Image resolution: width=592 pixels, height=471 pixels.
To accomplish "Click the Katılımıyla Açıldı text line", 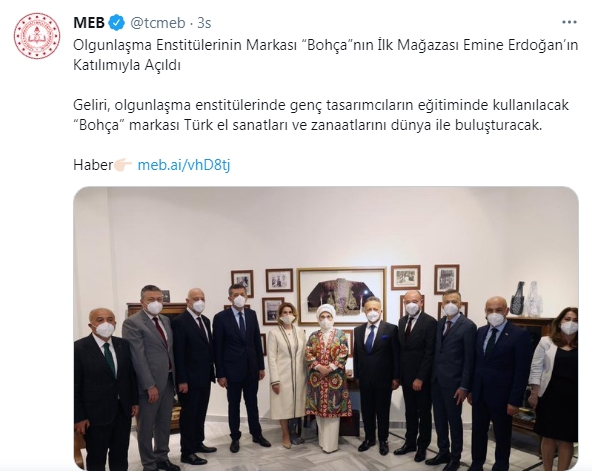I will click(x=127, y=65).
